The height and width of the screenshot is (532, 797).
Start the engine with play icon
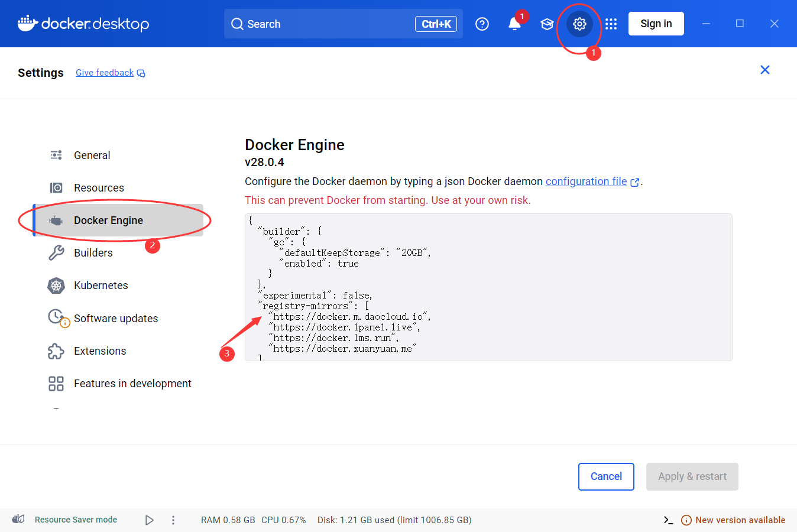(150, 520)
